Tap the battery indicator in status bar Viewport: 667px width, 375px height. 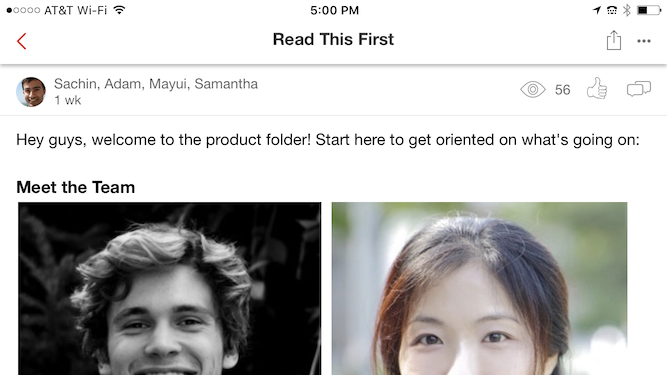click(649, 10)
